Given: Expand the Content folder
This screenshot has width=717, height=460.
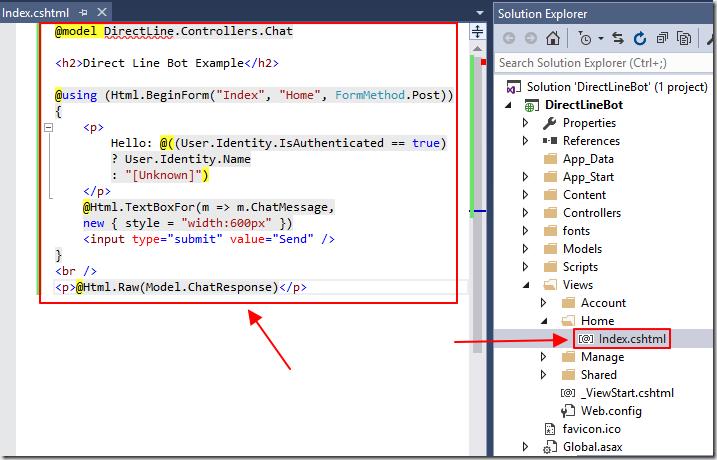Looking at the screenshot, I should 525,195.
